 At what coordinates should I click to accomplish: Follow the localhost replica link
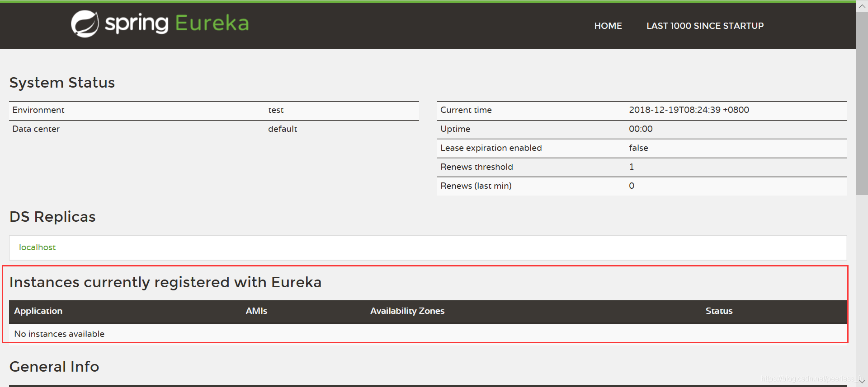pyautogui.click(x=38, y=247)
